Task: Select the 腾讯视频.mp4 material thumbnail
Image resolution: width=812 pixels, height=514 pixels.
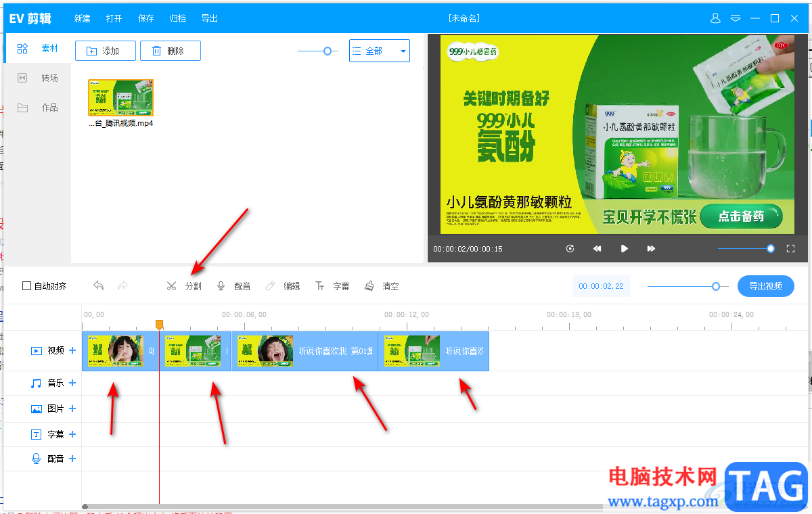Action: tap(121, 97)
